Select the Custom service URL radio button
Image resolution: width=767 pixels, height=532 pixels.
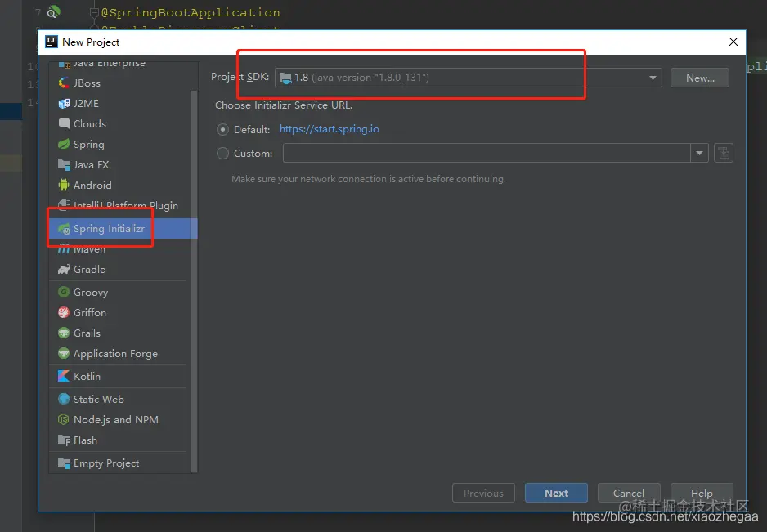(222, 154)
